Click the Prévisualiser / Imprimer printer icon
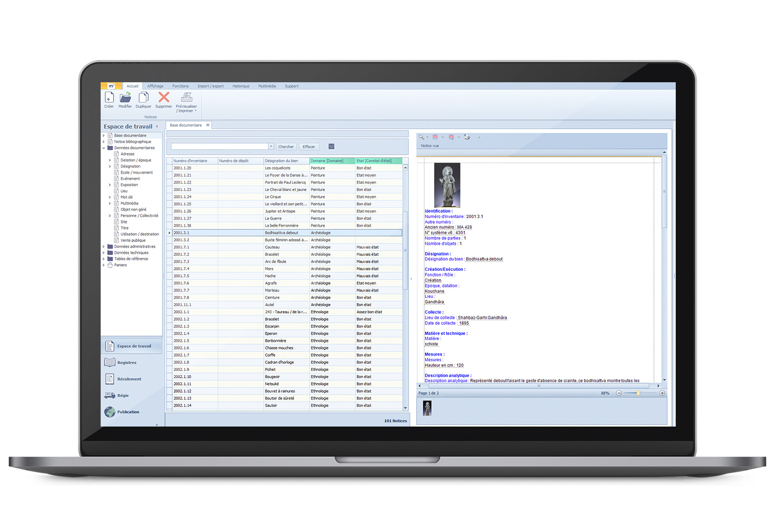774x532 pixels. pyautogui.click(x=187, y=98)
